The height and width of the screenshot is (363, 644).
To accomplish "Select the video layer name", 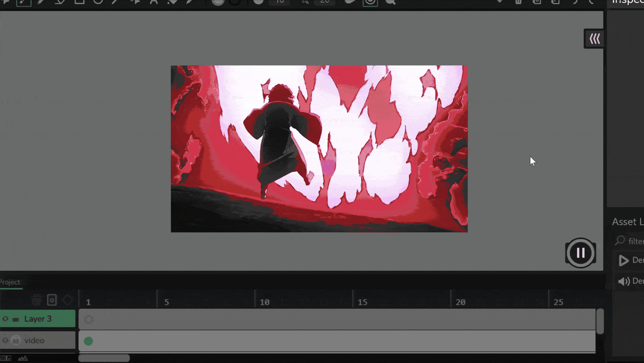I will click(34, 340).
